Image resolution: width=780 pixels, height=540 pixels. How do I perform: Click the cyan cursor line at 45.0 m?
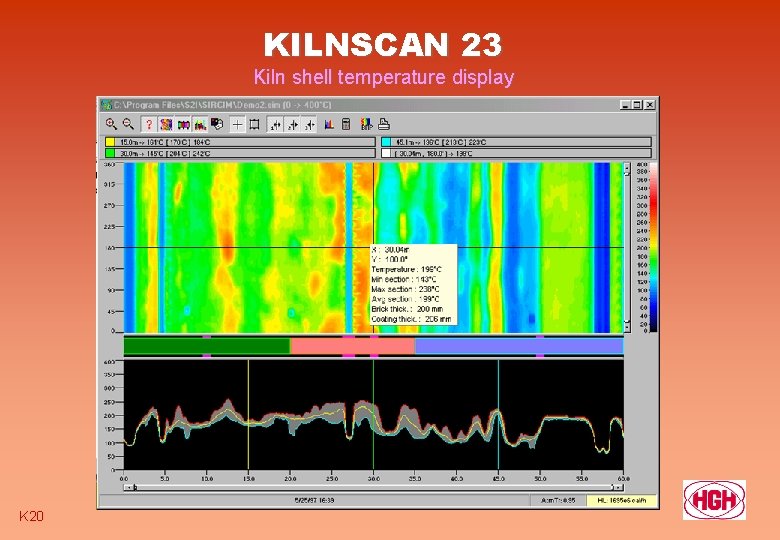(498, 414)
